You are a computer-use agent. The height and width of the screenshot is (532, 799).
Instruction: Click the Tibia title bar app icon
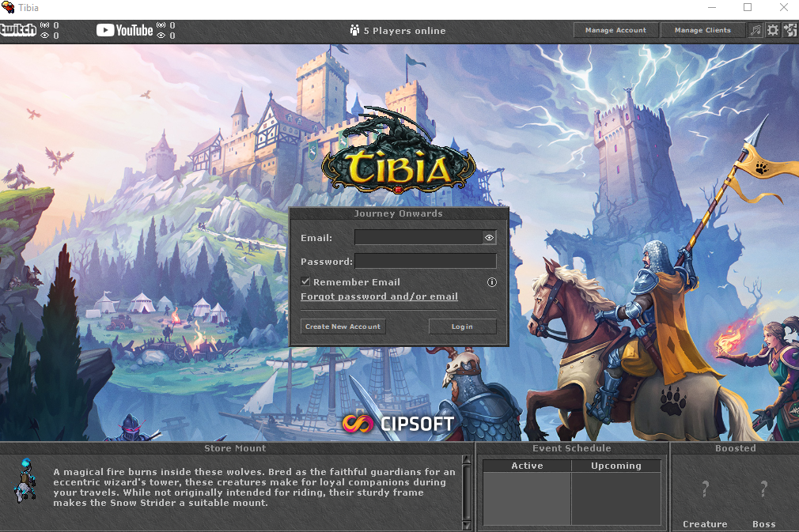pyautogui.click(x=8, y=7)
